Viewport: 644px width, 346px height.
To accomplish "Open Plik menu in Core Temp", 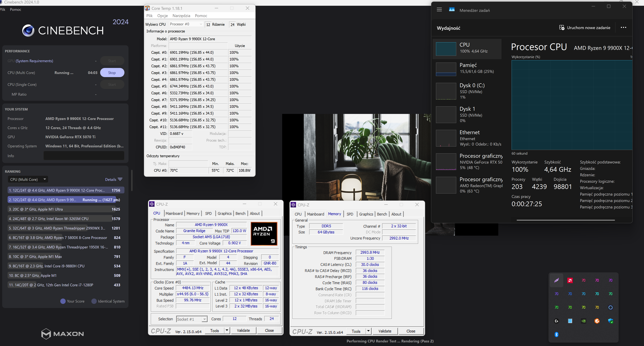I will 149,16.
